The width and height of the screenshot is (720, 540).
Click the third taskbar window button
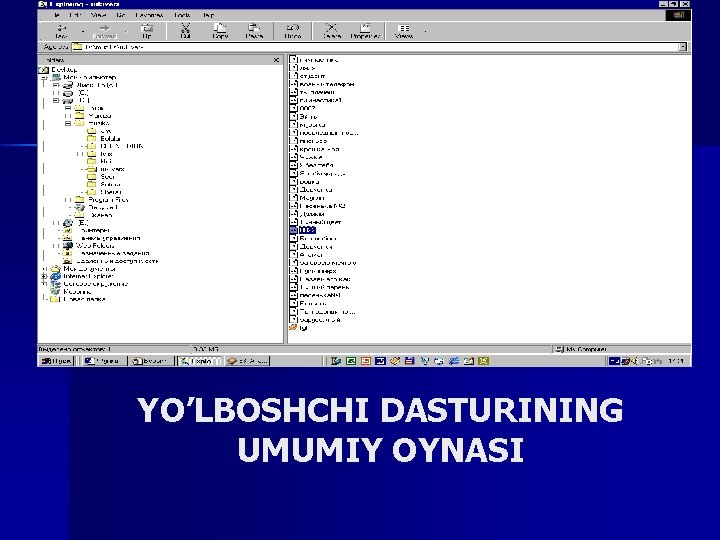click(151, 361)
